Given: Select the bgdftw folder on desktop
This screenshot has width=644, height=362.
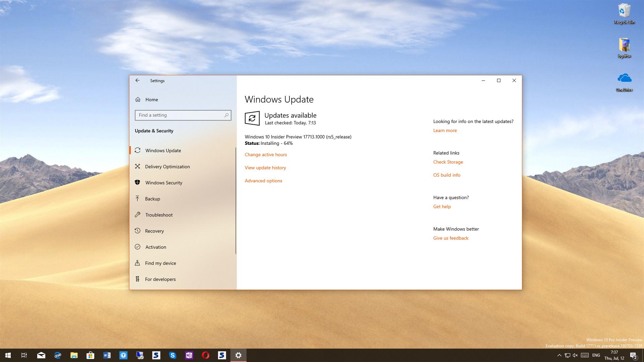Looking at the screenshot, I should (624, 48).
